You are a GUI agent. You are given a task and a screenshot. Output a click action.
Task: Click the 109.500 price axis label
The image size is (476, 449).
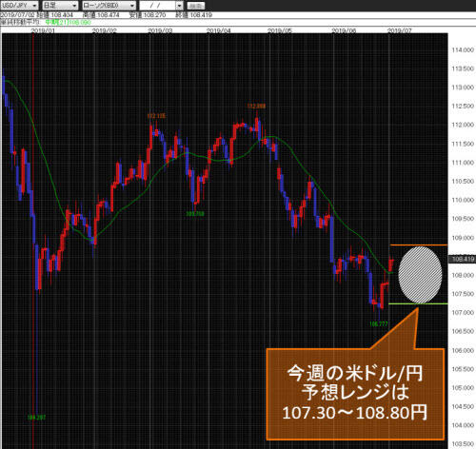click(x=463, y=219)
